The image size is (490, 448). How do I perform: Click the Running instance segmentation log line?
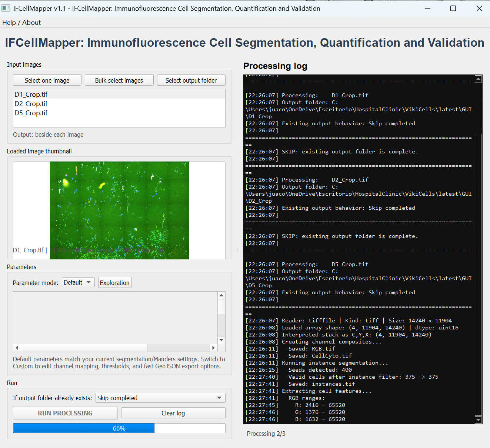point(317,363)
